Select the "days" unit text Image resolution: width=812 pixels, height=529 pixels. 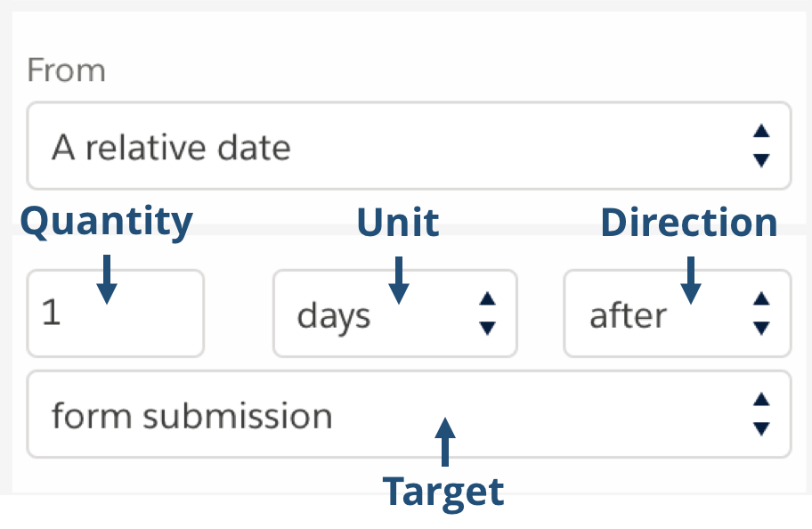(x=334, y=316)
